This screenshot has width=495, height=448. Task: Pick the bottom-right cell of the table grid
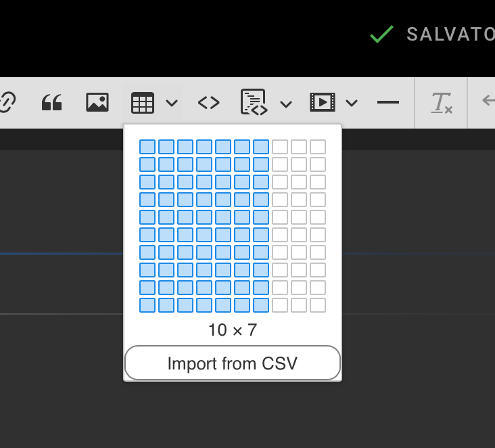coord(318,305)
